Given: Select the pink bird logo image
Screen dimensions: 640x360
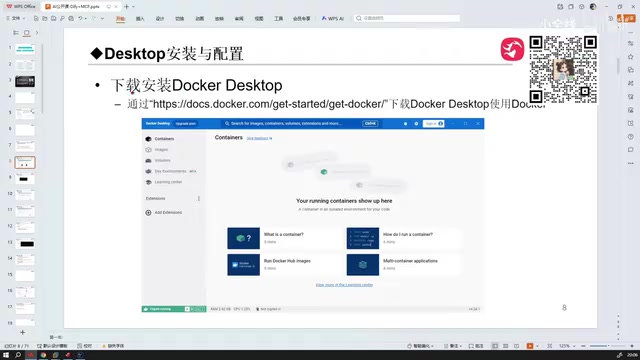Looking at the screenshot, I should pos(512,49).
